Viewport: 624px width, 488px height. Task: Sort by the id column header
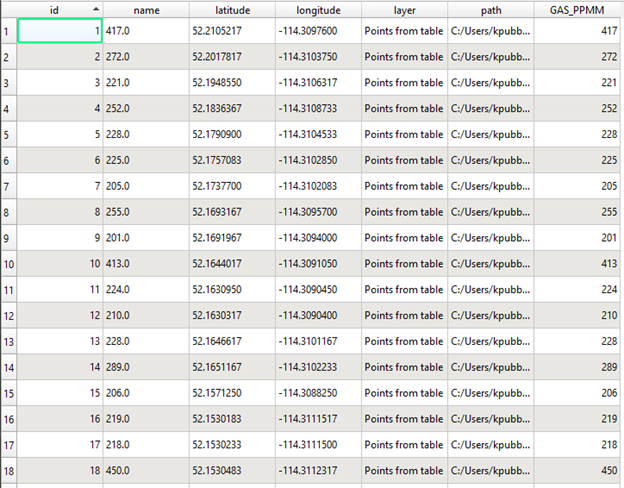(x=60, y=10)
